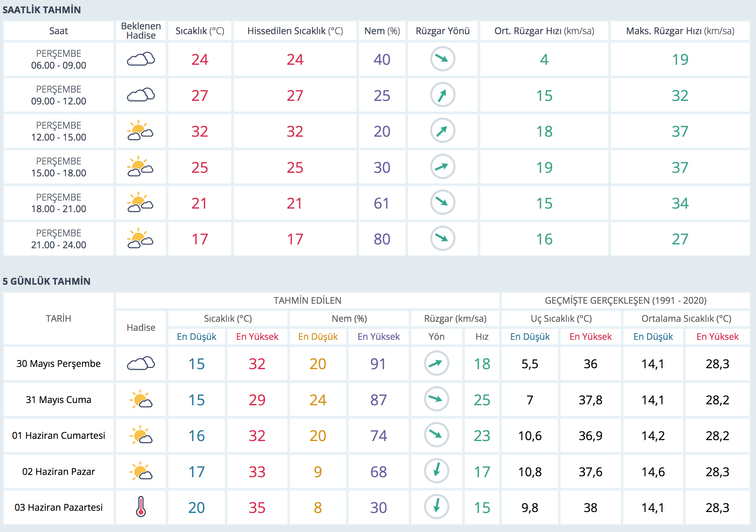This screenshot has height=532, width=756.
Task: Click thermometer icon for 03 Haziran Pazartesi
Action: [x=141, y=507]
